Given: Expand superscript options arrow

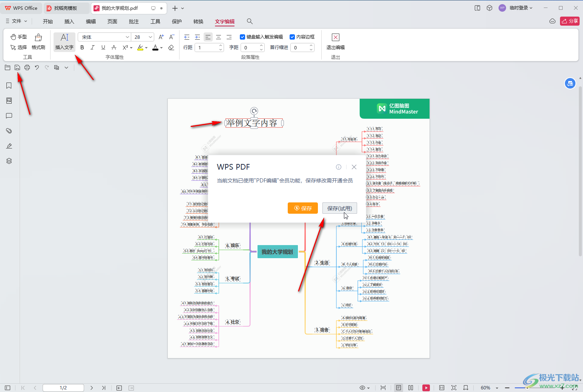Looking at the screenshot, I should coord(131,48).
